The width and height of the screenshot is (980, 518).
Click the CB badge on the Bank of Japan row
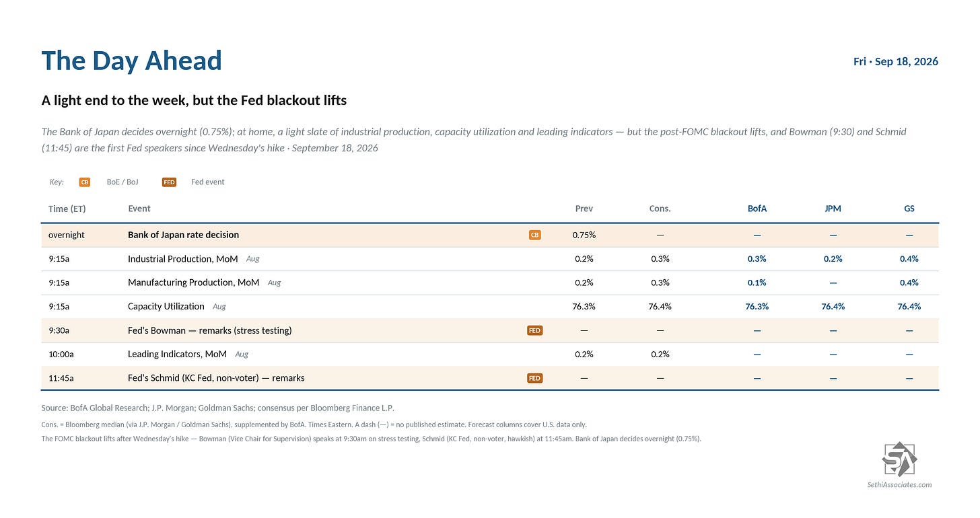tap(534, 235)
